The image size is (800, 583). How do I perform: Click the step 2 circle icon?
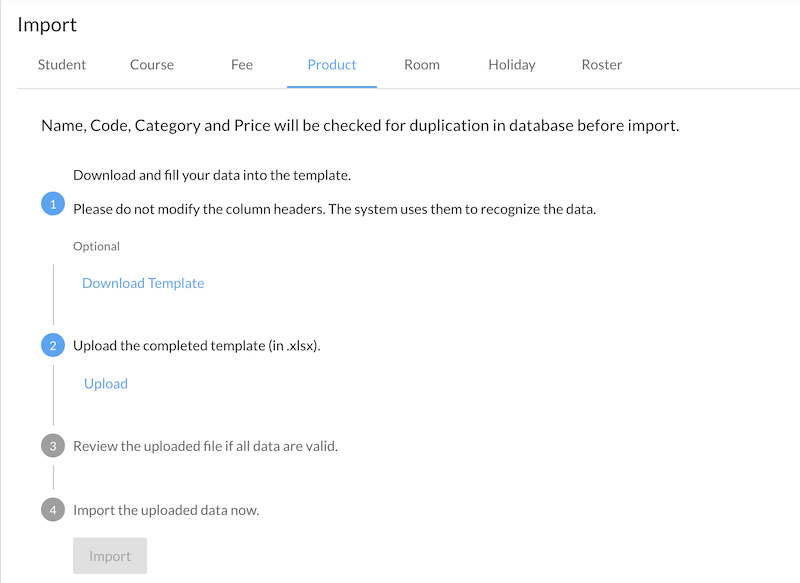(53, 346)
